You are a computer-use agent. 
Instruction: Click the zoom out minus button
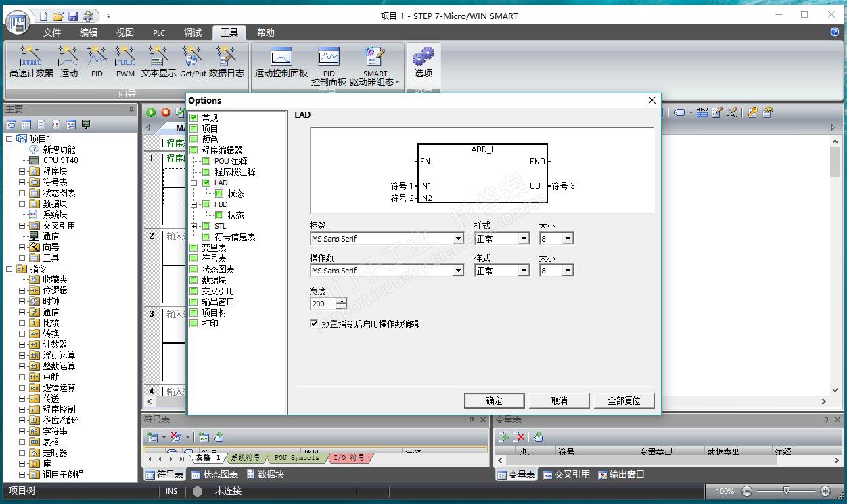[x=747, y=491]
